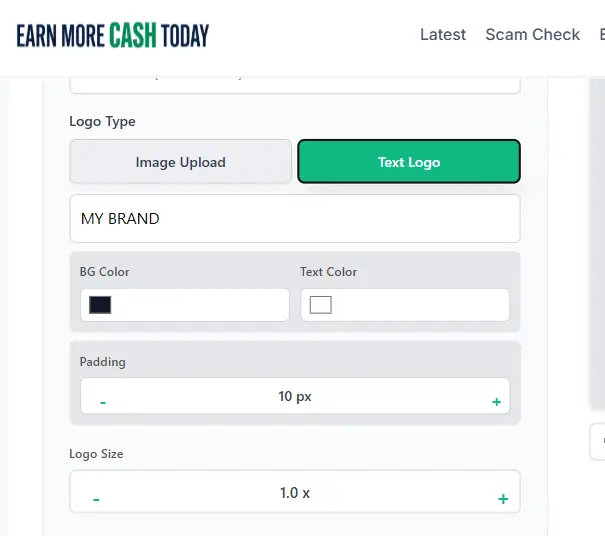Screen dimensions: 605x536
Task: Click the MY BRAND text field
Action: [x=294, y=218]
